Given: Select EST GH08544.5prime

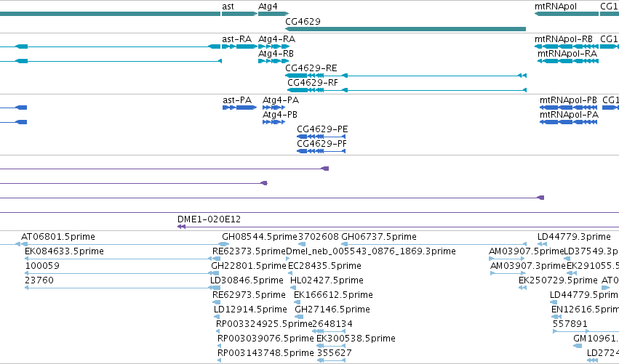Looking at the screenshot, I should [x=224, y=244].
